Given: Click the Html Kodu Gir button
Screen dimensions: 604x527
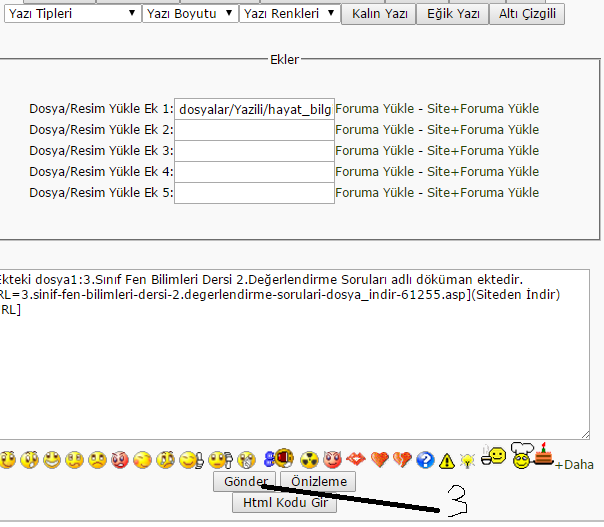Looking at the screenshot, I should [x=284, y=503].
